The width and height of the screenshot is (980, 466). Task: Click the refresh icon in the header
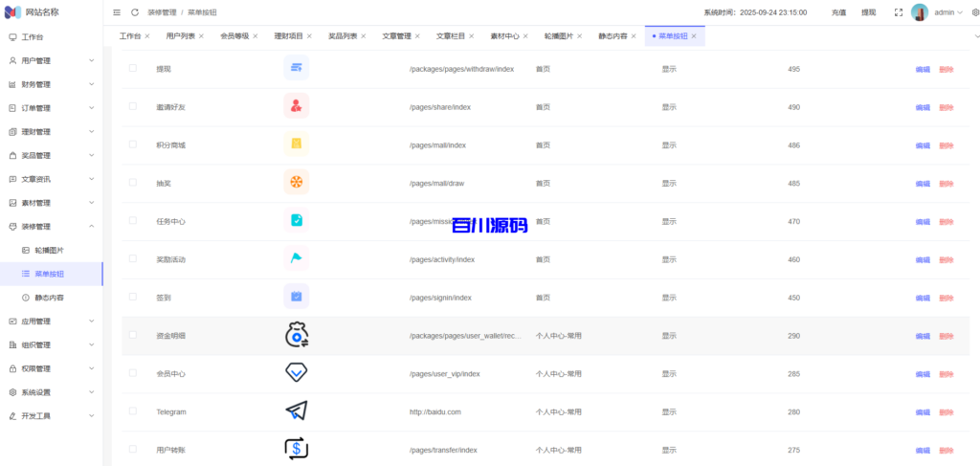tap(135, 12)
